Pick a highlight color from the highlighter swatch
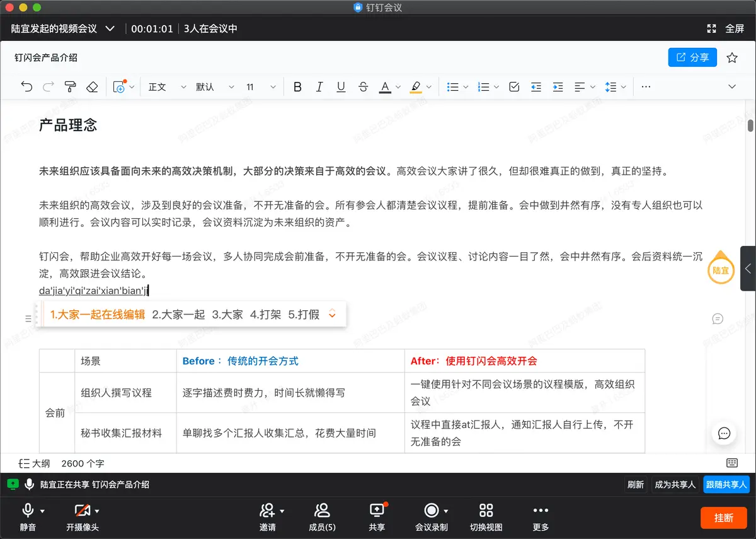 click(x=416, y=86)
